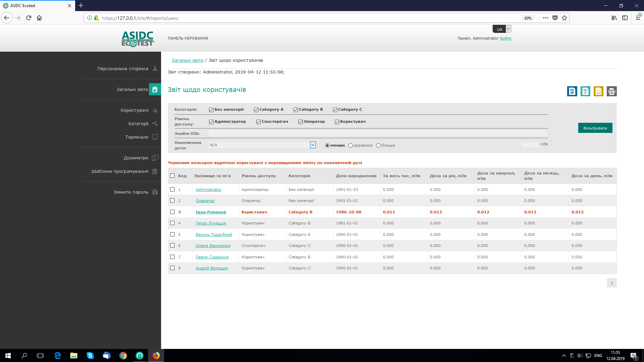The image size is (644, 362).
Task: Go to Користувачі sidebar menu item
Action: [x=135, y=110]
